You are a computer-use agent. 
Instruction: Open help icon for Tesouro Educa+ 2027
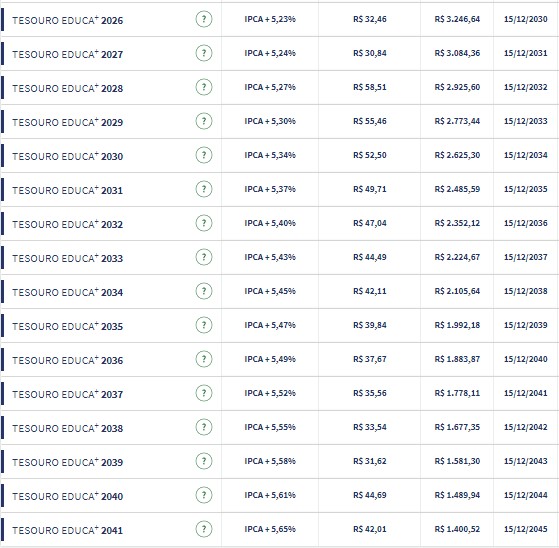click(x=204, y=53)
